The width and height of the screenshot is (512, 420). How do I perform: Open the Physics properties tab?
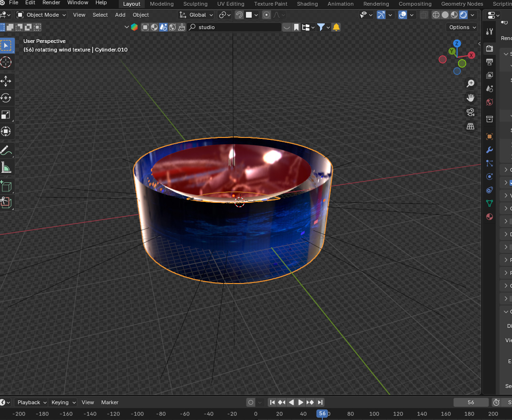pos(490,177)
